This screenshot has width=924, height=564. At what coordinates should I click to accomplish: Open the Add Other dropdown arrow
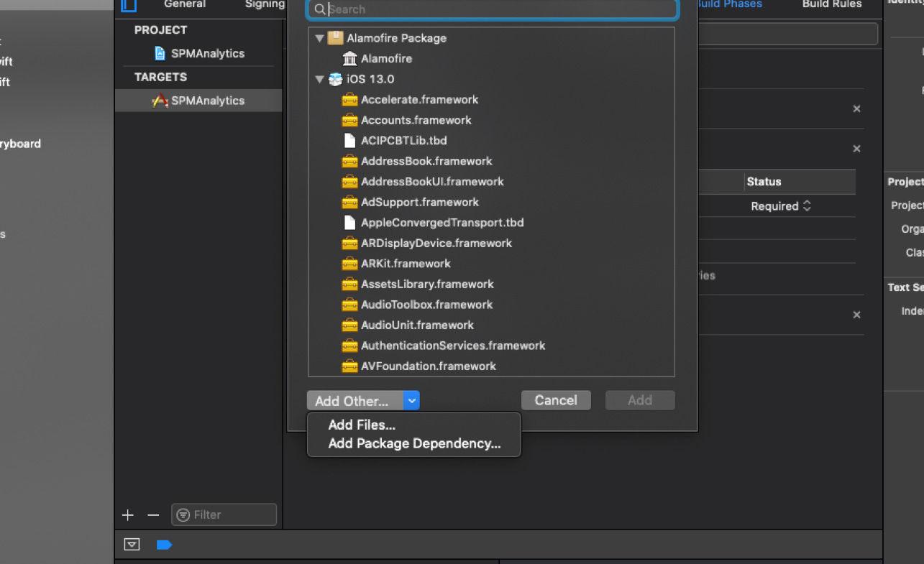(411, 401)
